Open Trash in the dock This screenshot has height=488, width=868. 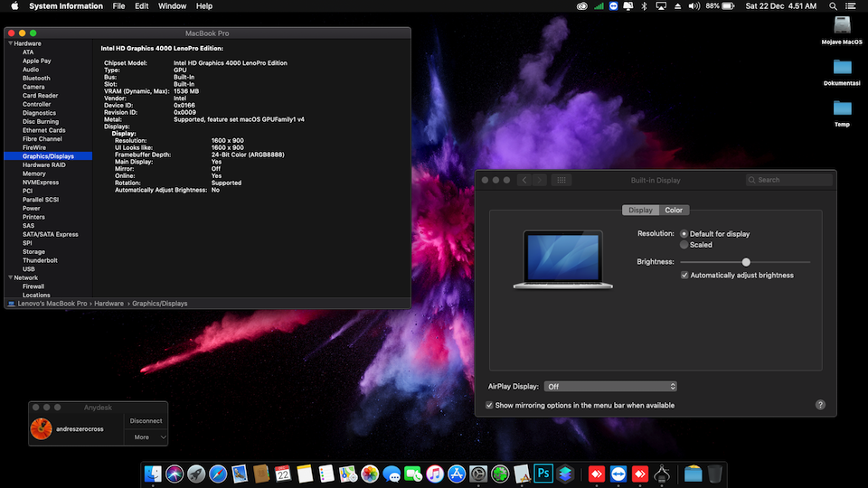pos(714,474)
